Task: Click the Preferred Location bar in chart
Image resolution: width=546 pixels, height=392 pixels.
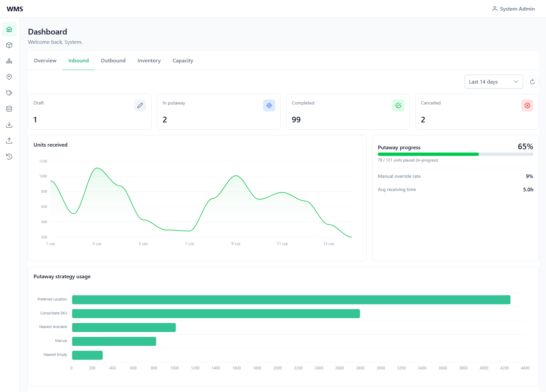Action: 291,300
